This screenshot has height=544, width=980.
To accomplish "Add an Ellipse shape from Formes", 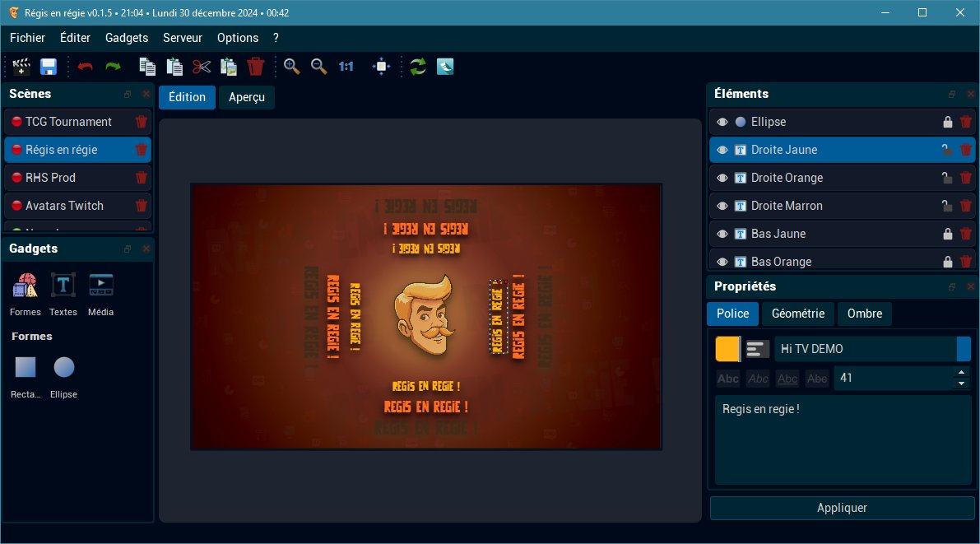I will (63, 368).
